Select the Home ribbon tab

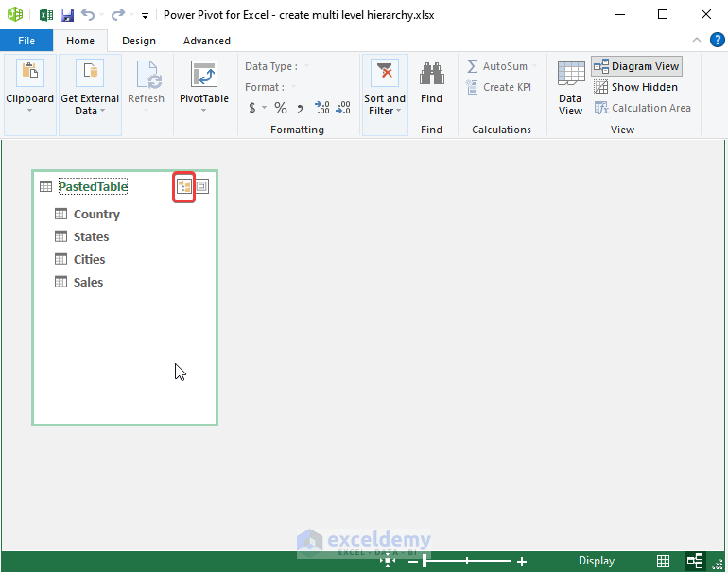[x=80, y=41]
